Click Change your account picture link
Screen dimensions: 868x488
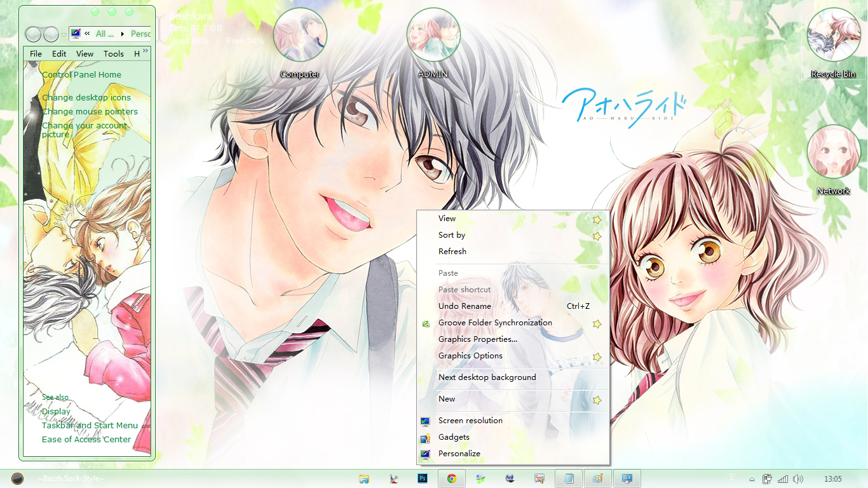click(x=85, y=130)
